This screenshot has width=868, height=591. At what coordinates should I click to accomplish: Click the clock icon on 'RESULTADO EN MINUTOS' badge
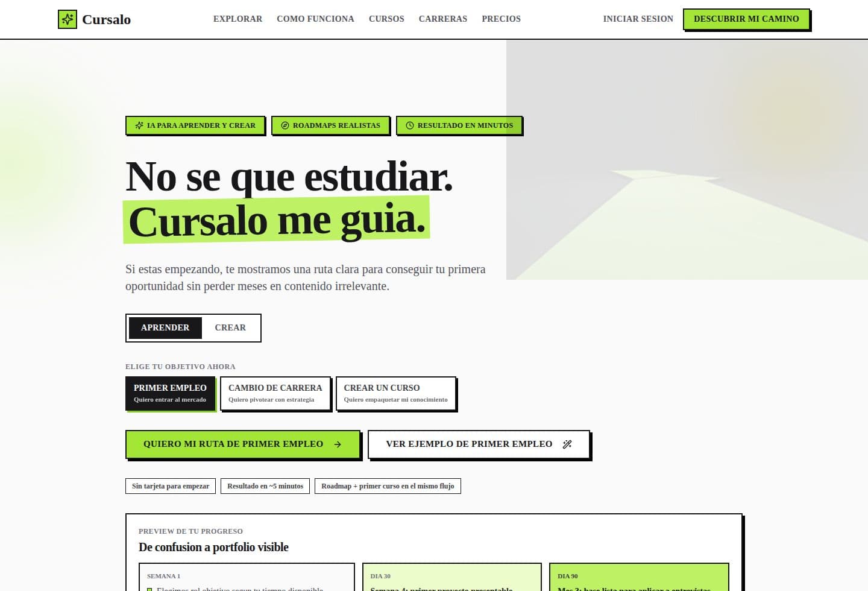tap(410, 125)
